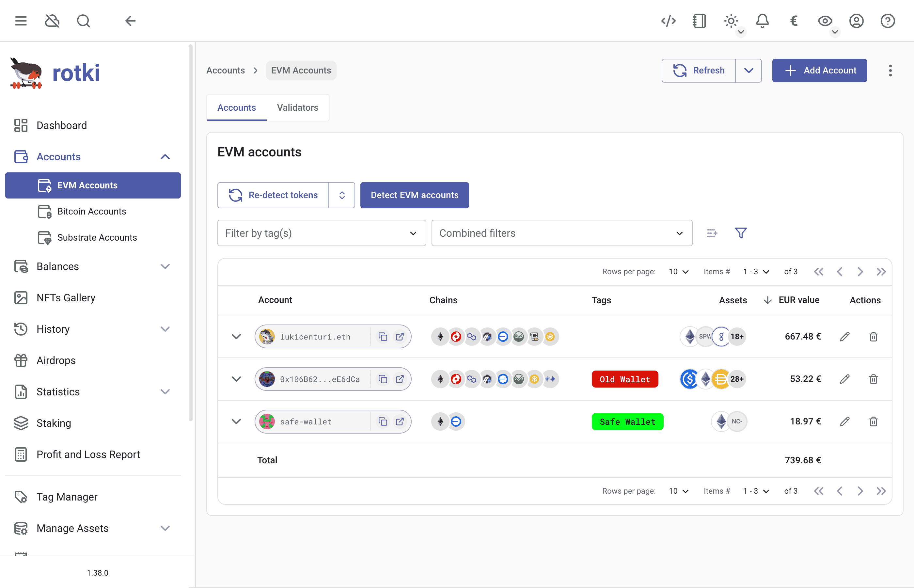
Task: Open Dashboard in sidebar
Action: 93,125
